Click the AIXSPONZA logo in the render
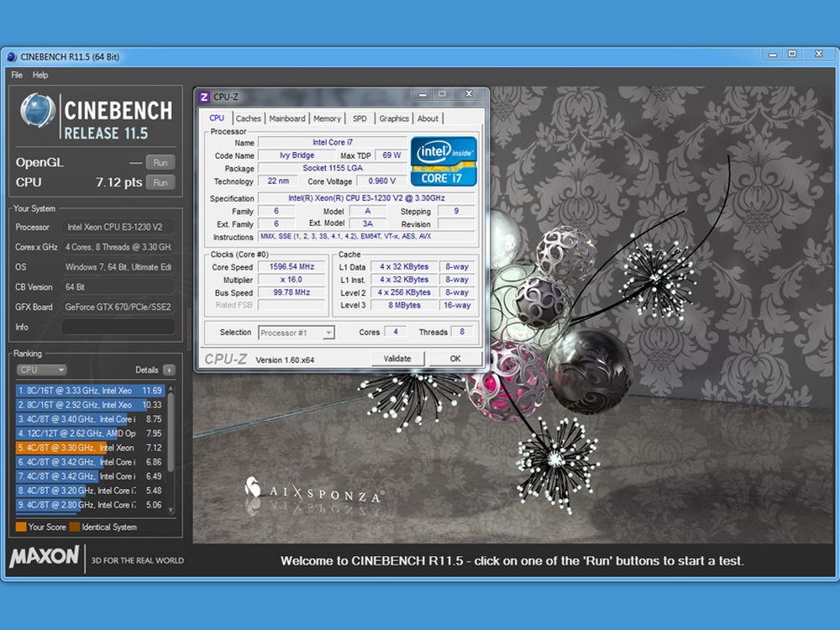 point(314,492)
